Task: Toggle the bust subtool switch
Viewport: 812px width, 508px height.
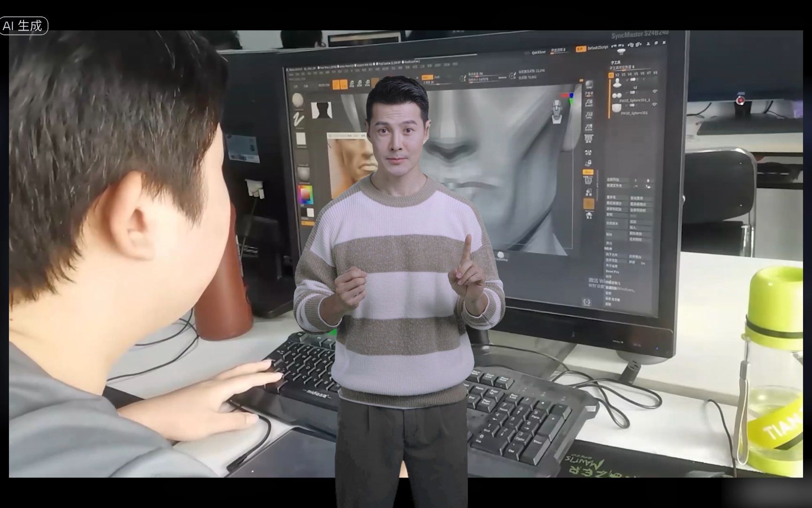Action: (632, 79)
